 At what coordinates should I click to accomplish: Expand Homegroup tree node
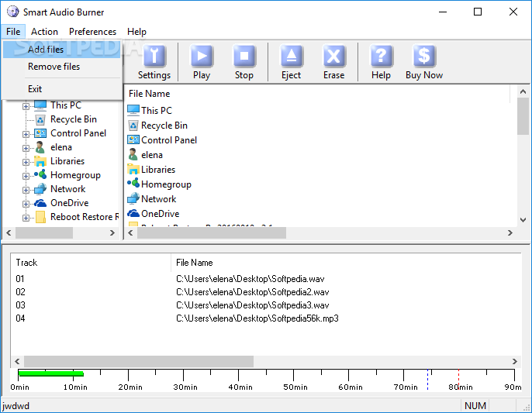point(26,176)
